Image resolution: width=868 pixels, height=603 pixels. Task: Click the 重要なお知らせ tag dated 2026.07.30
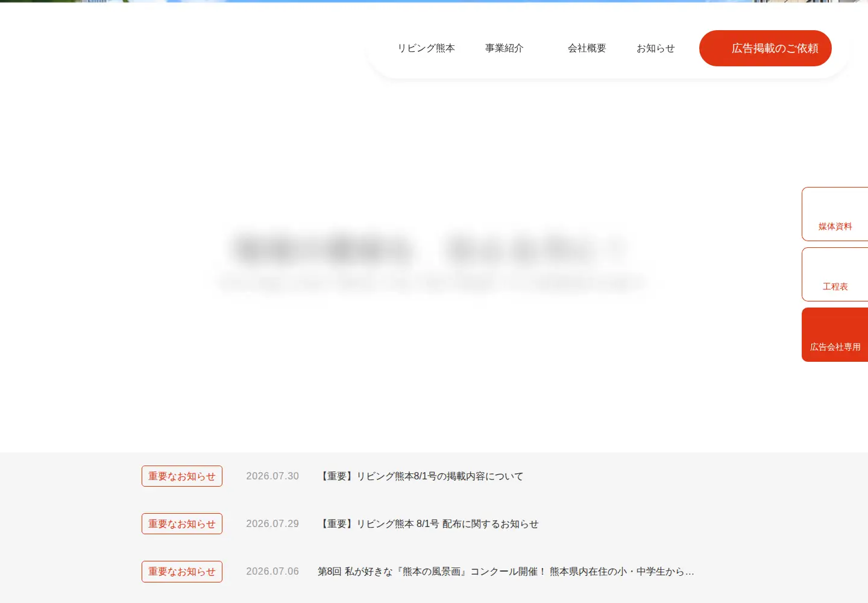pyautogui.click(x=182, y=476)
